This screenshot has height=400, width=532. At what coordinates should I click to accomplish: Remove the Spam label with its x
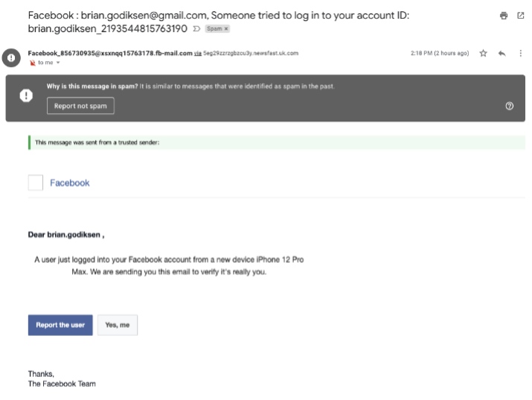coord(226,29)
